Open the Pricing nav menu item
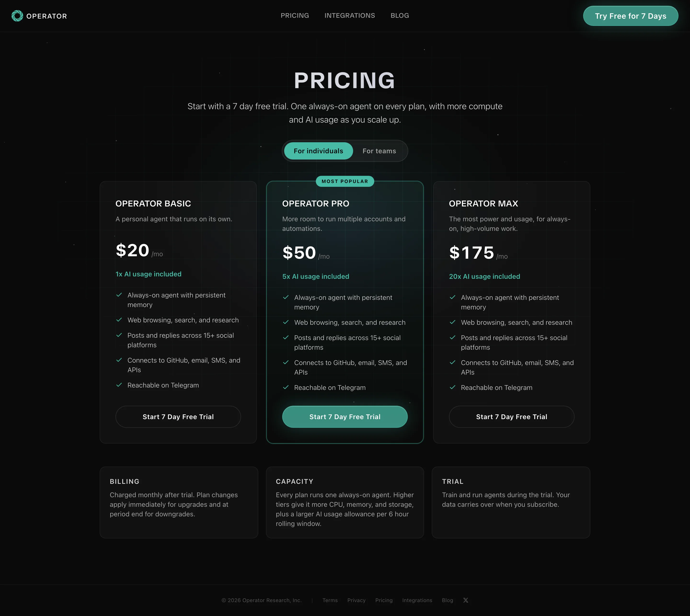690x616 pixels. (x=294, y=16)
